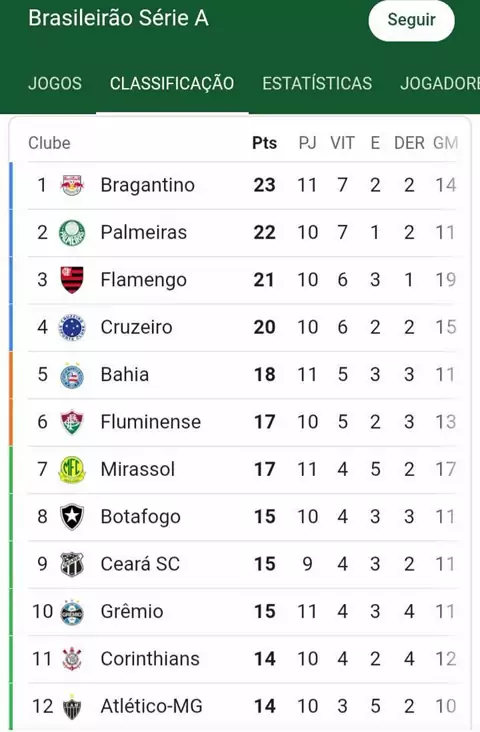Click the Pts column header

pyautogui.click(x=264, y=143)
